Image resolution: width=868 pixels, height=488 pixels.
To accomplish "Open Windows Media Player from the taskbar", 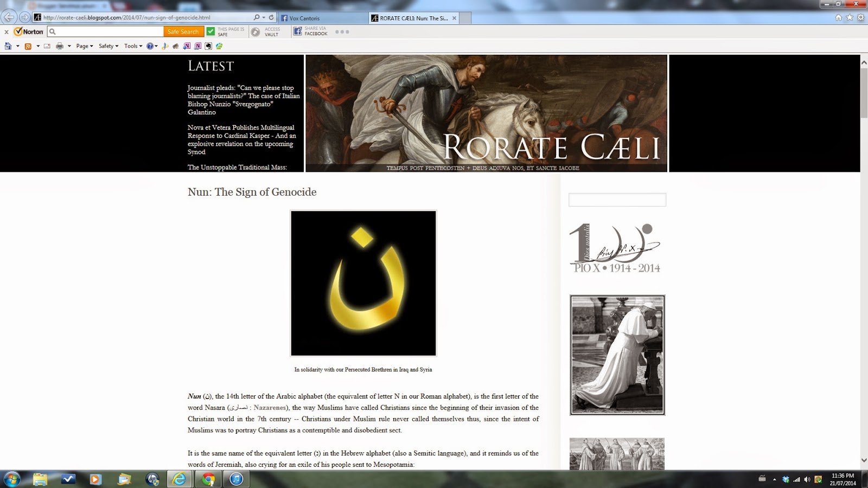I will point(95,479).
